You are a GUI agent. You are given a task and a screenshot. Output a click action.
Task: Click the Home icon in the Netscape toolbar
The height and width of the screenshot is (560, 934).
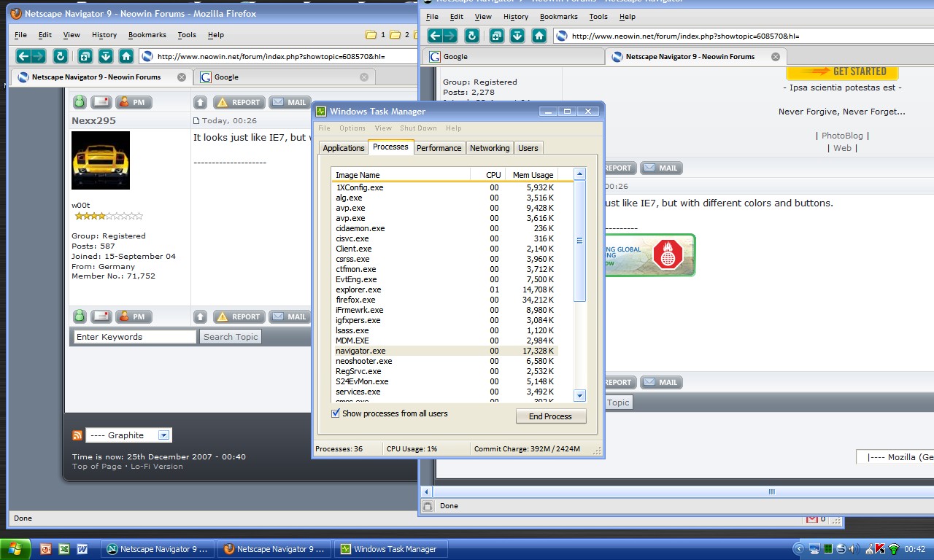click(539, 36)
